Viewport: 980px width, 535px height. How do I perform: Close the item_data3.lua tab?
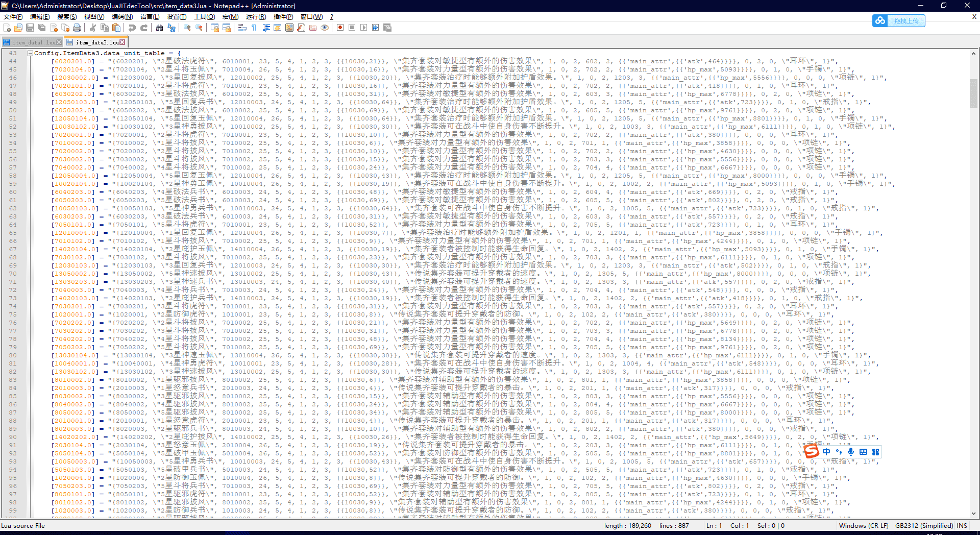pos(122,42)
